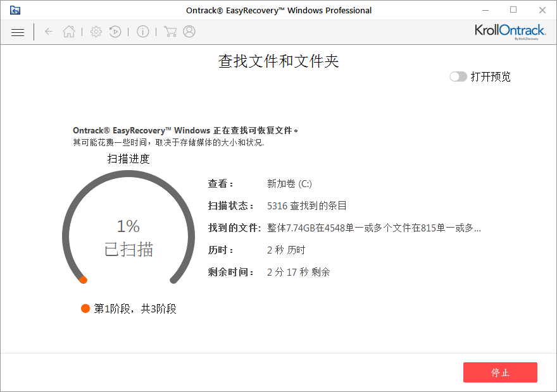Open the Settings gear icon
The height and width of the screenshot is (392, 557).
click(96, 31)
